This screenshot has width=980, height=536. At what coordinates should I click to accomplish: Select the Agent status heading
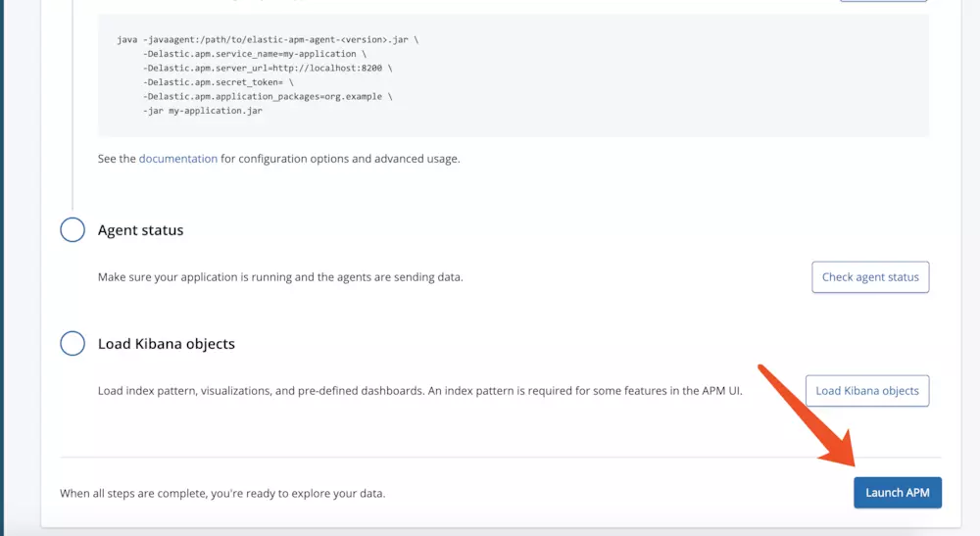140,230
